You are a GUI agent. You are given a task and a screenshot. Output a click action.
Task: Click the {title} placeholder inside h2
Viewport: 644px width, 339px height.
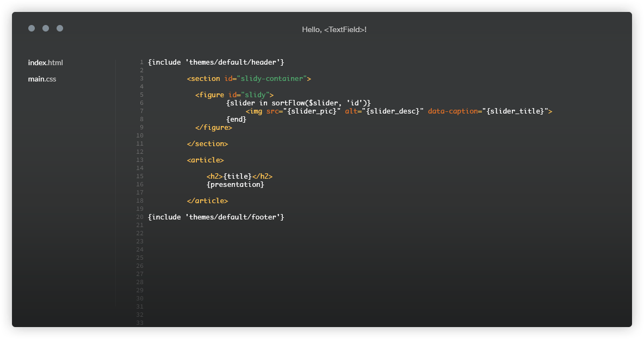pos(238,177)
